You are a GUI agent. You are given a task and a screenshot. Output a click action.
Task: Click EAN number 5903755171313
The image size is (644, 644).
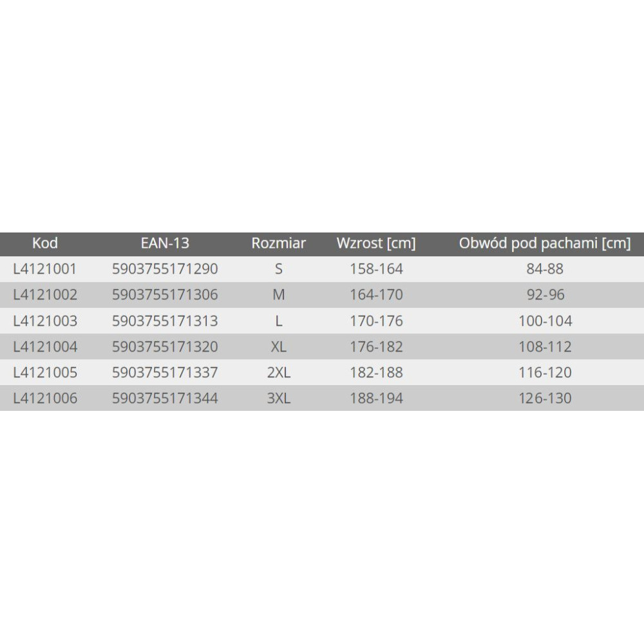(x=165, y=321)
